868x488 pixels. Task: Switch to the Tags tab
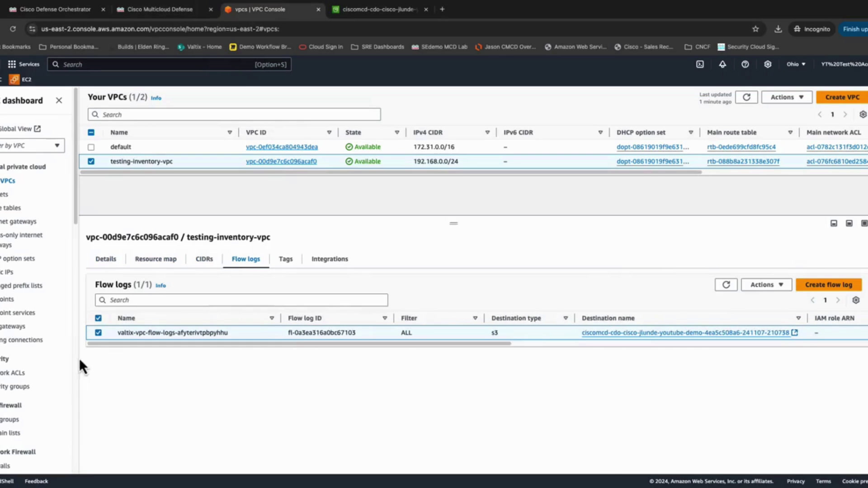pyautogui.click(x=286, y=259)
